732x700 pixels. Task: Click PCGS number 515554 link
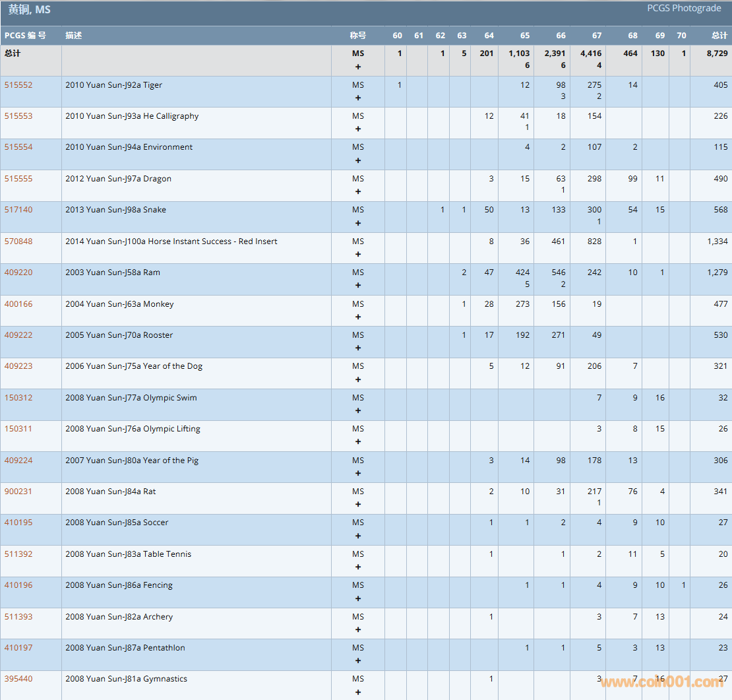coord(18,147)
